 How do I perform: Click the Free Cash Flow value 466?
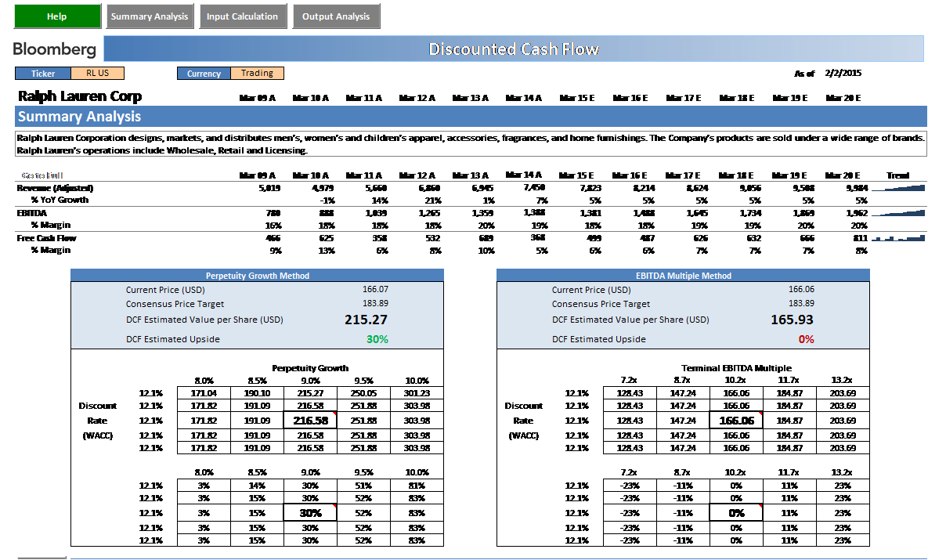273,238
